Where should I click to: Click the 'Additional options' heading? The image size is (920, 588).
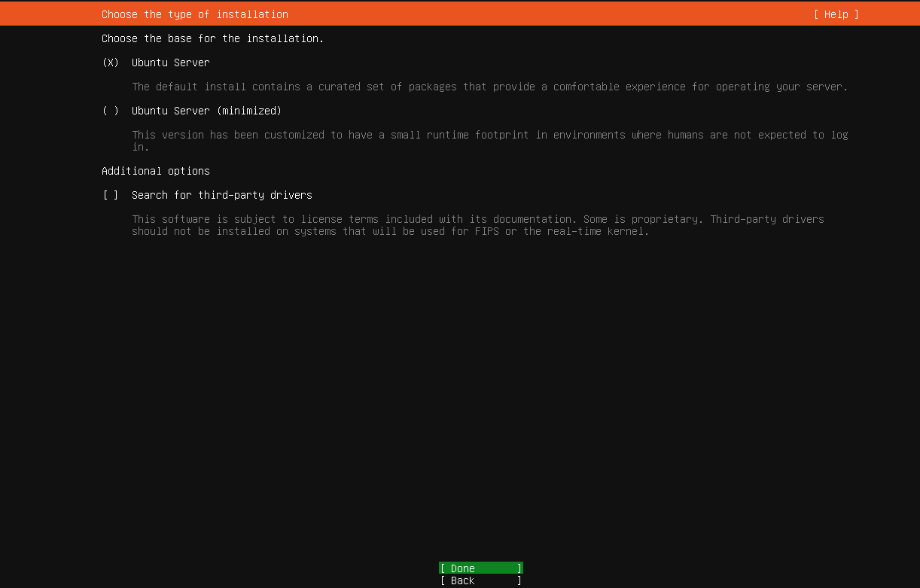[156, 171]
